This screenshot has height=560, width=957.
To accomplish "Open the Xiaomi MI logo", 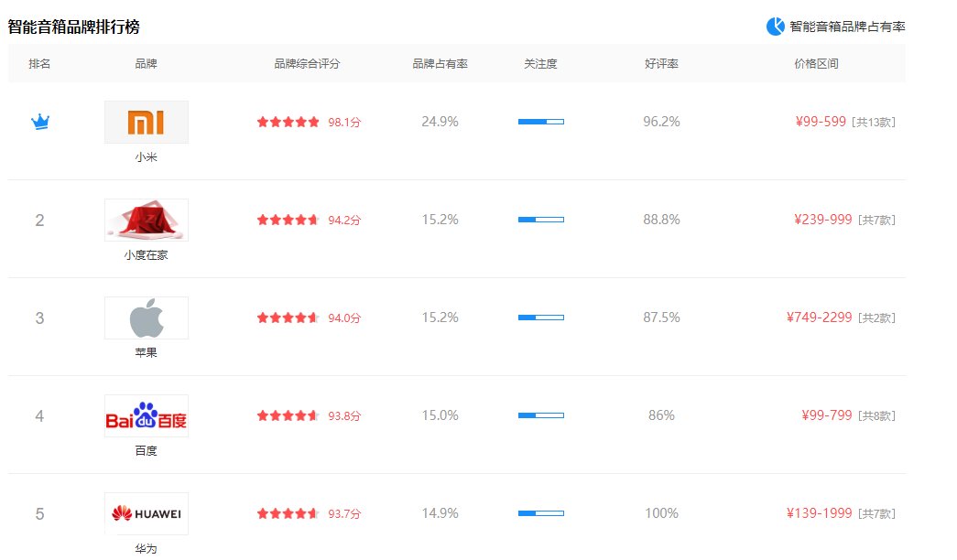I will pyautogui.click(x=147, y=122).
